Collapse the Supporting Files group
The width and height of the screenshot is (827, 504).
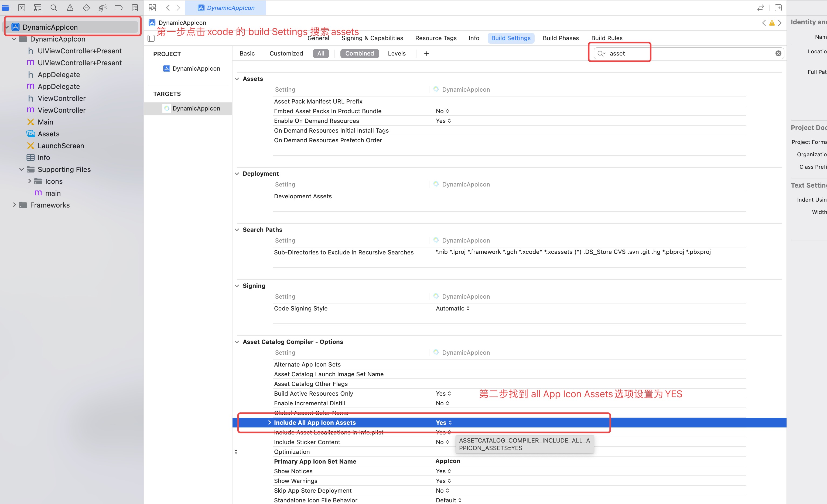click(22, 169)
